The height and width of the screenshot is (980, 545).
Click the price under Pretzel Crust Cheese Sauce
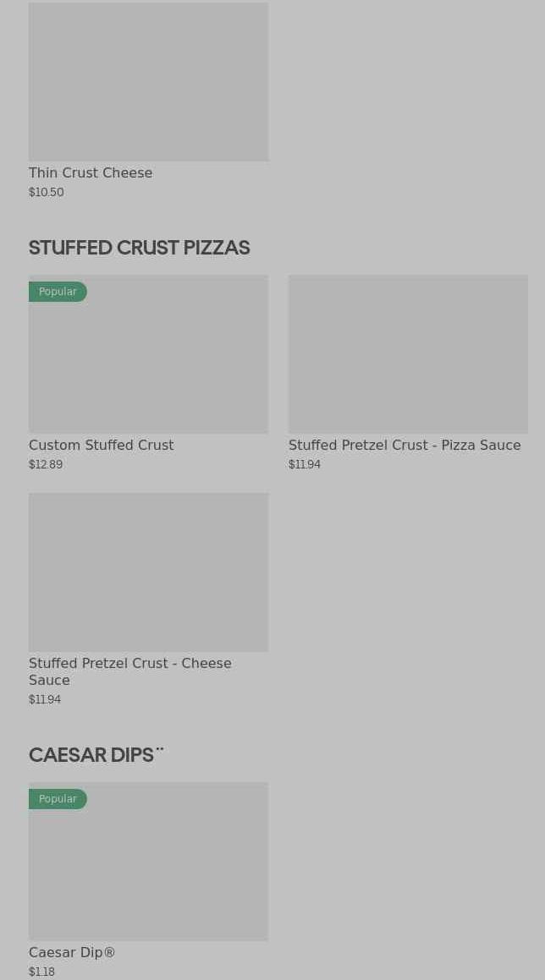click(45, 700)
